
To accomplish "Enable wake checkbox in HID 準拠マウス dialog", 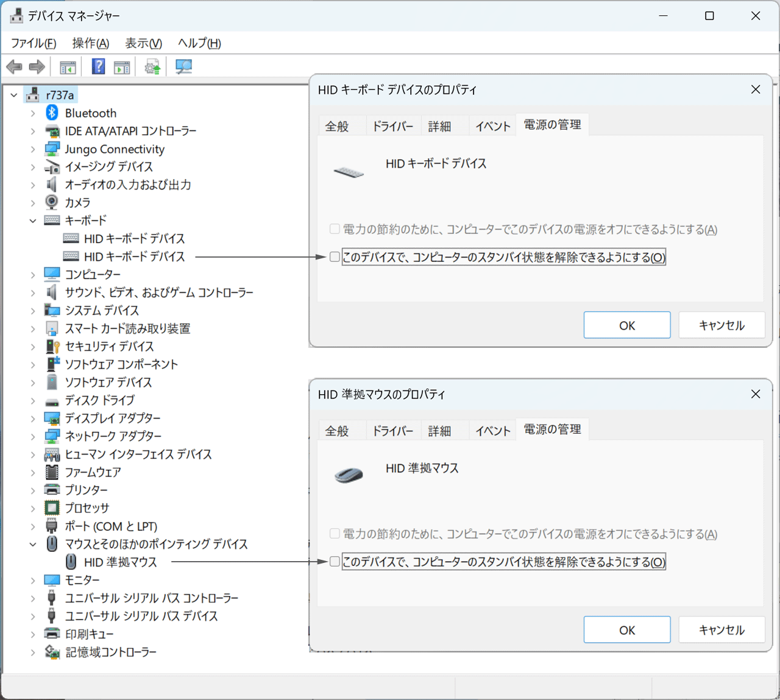I will [x=335, y=562].
